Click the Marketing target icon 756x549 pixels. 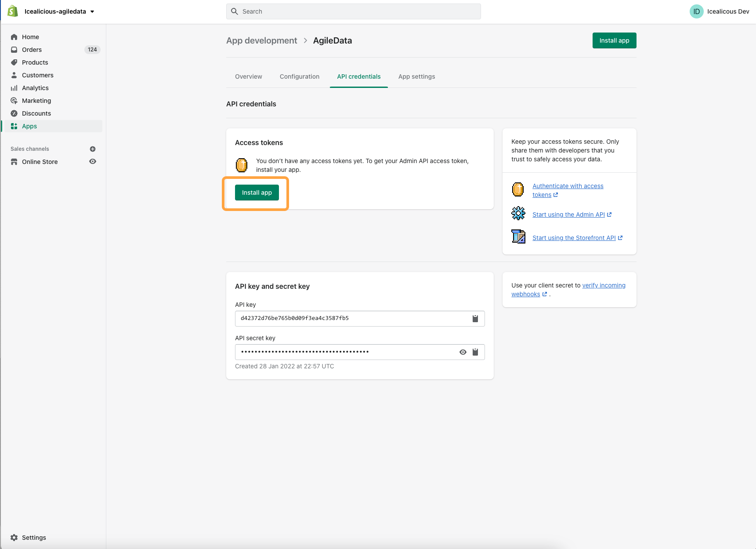(x=14, y=101)
